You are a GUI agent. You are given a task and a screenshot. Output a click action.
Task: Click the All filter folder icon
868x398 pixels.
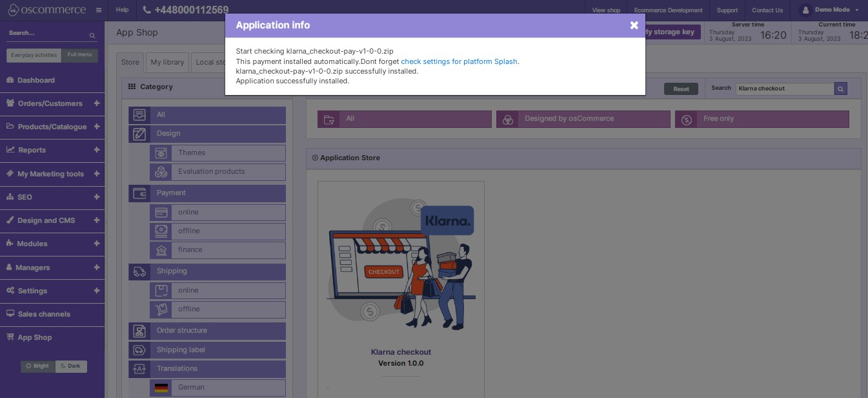pyautogui.click(x=329, y=119)
